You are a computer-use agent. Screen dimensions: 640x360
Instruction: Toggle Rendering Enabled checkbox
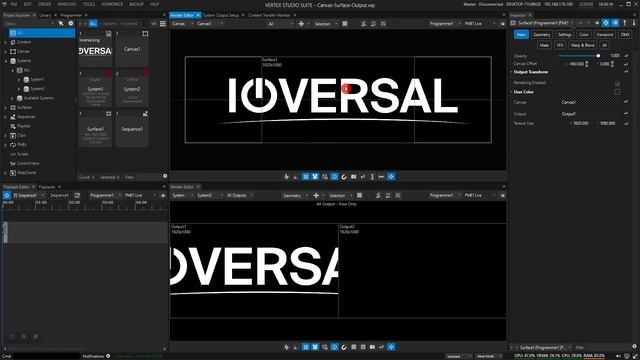click(617, 83)
